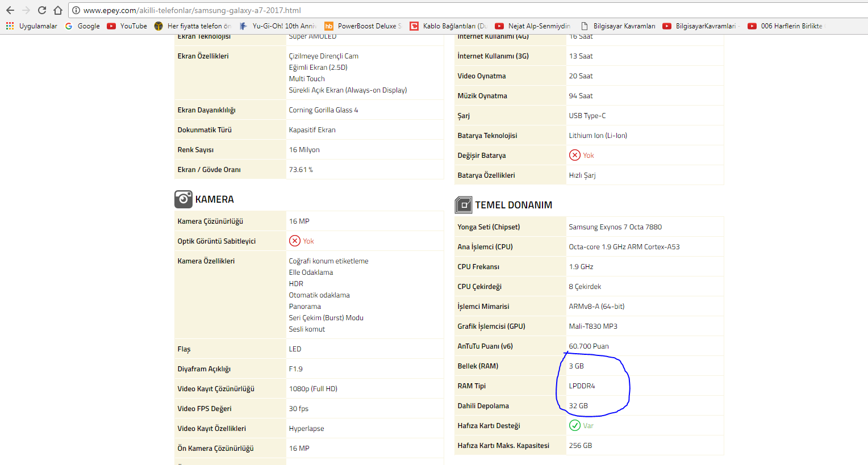The image size is (868, 465).
Task: Click the '256 GB' max card capacity
Action: (581, 446)
